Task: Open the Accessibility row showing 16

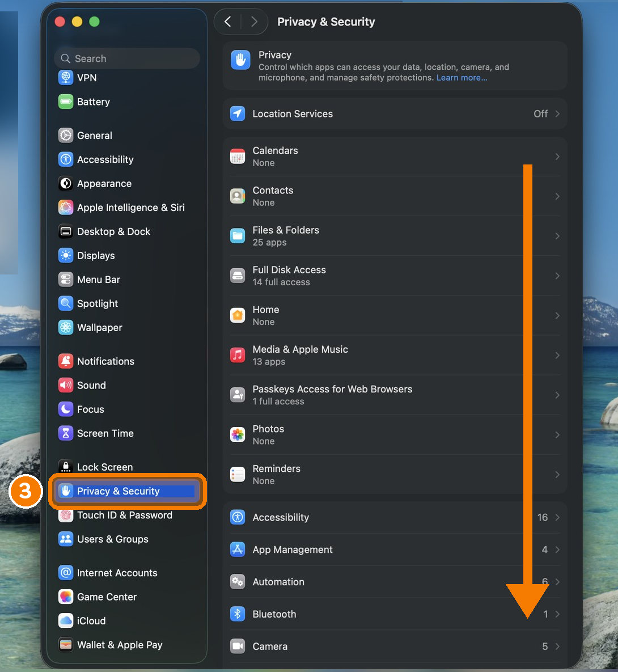Action: [x=395, y=517]
